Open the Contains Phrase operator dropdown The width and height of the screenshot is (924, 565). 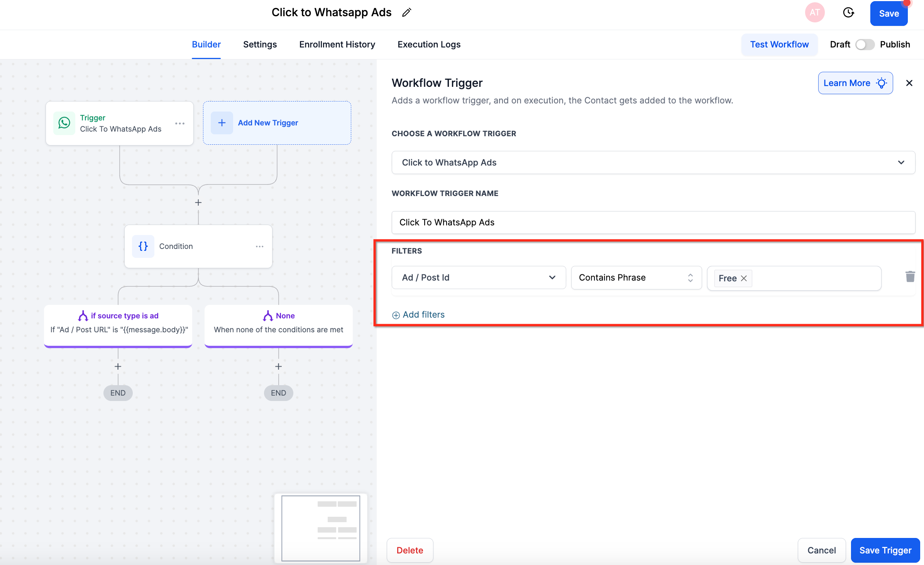[636, 277]
